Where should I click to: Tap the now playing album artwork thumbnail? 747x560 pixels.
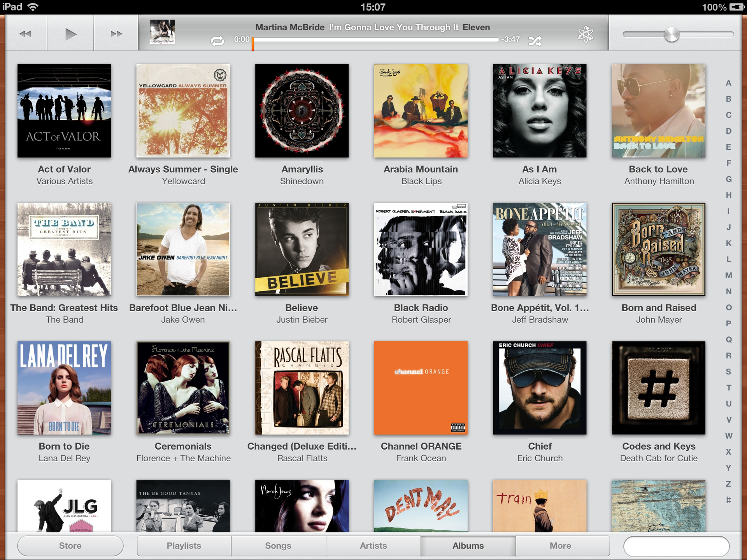tap(162, 32)
